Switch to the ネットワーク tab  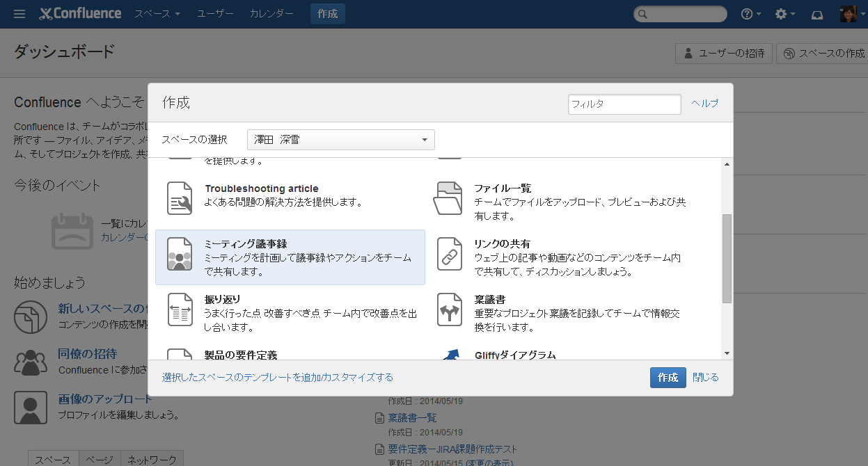click(152, 460)
